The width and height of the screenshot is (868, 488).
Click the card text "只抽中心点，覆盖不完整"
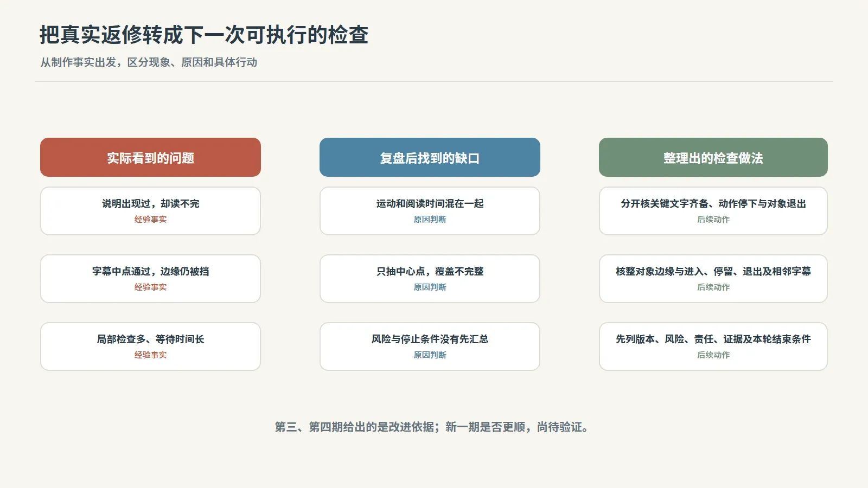[x=430, y=272]
